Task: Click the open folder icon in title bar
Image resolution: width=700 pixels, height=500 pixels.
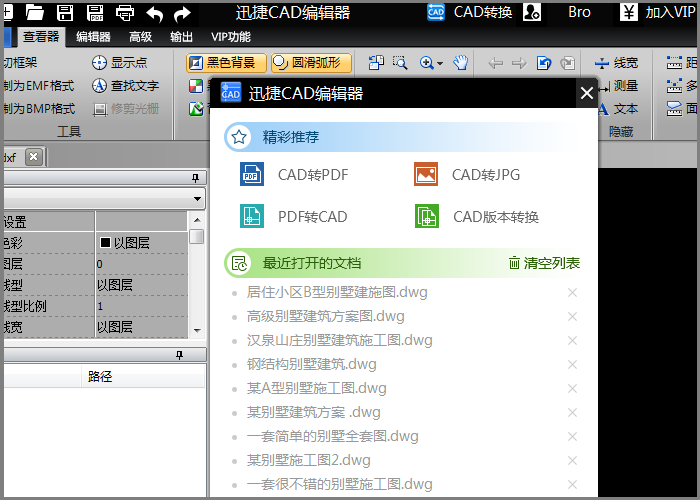Action: coord(35,12)
